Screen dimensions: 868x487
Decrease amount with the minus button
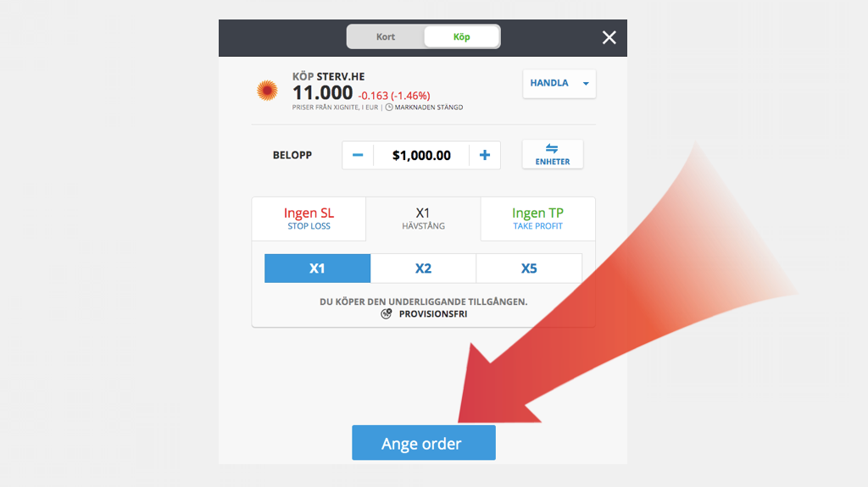pos(358,156)
